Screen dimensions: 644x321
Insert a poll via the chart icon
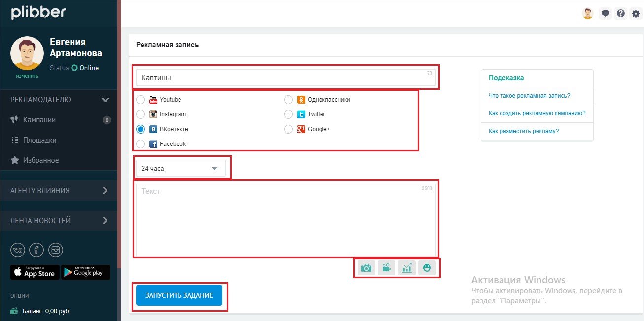(407, 268)
